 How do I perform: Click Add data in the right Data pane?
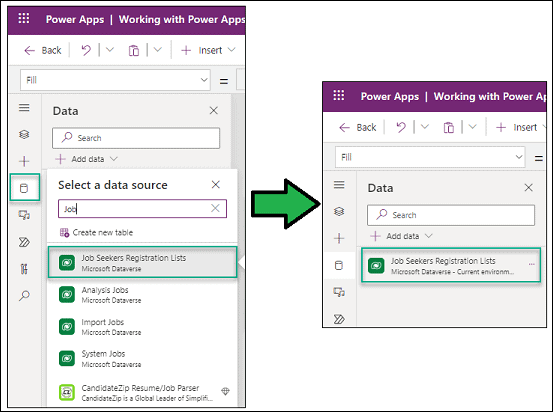point(401,236)
